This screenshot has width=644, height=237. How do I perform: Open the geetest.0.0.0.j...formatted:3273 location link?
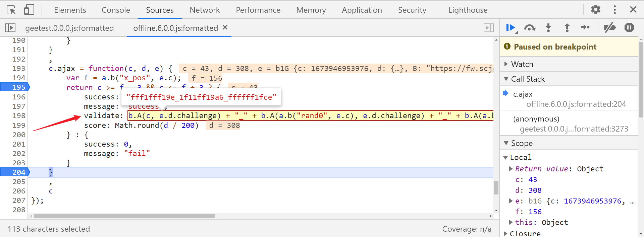point(574,129)
